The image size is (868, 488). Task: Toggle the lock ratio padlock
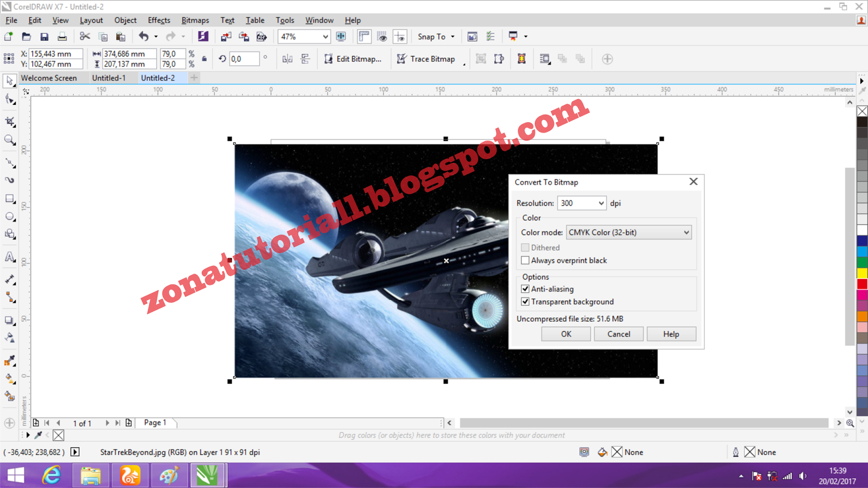pyautogui.click(x=205, y=59)
